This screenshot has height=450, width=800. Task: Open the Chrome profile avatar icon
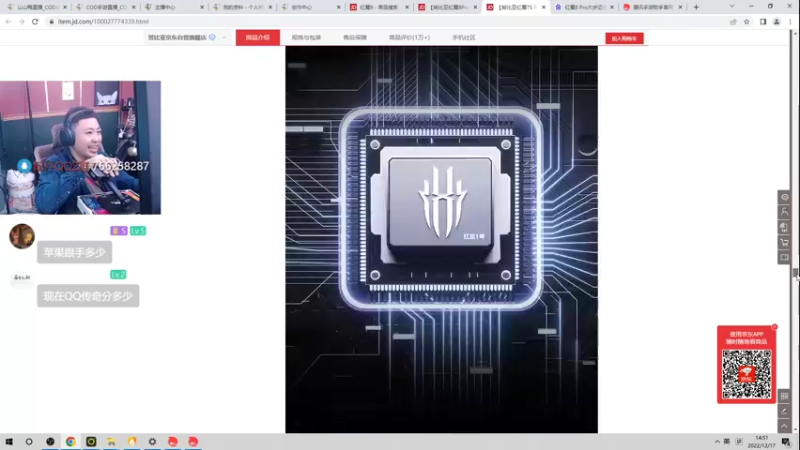click(777, 21)
